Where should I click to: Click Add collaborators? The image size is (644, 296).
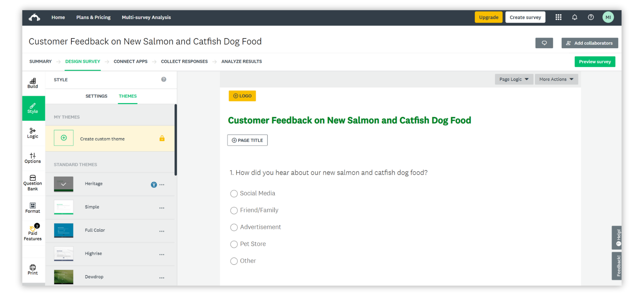590,43
